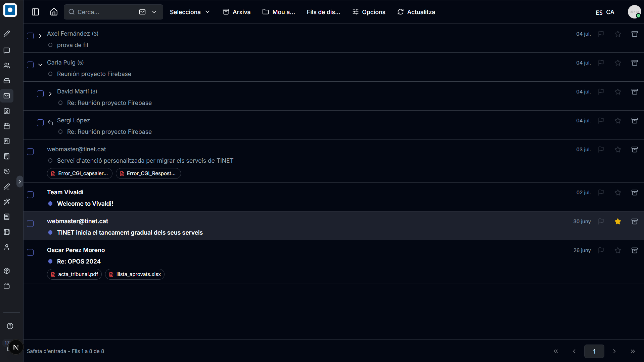The image size is (644, 362).
Task: Mark Welcome to Vivaldi! as read via dot
Action: (x=50, y=204)
